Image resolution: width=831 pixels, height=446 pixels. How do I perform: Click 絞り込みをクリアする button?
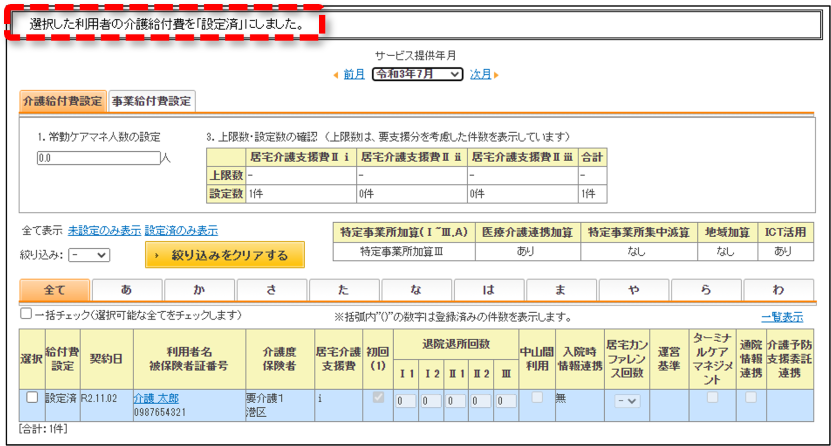coord(225,255)
